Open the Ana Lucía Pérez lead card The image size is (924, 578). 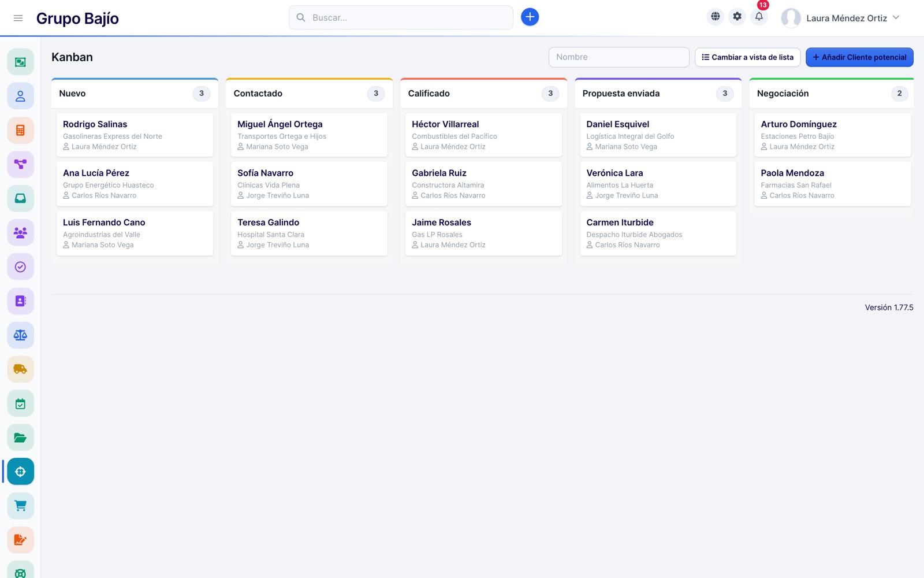[x=135, y=184]
